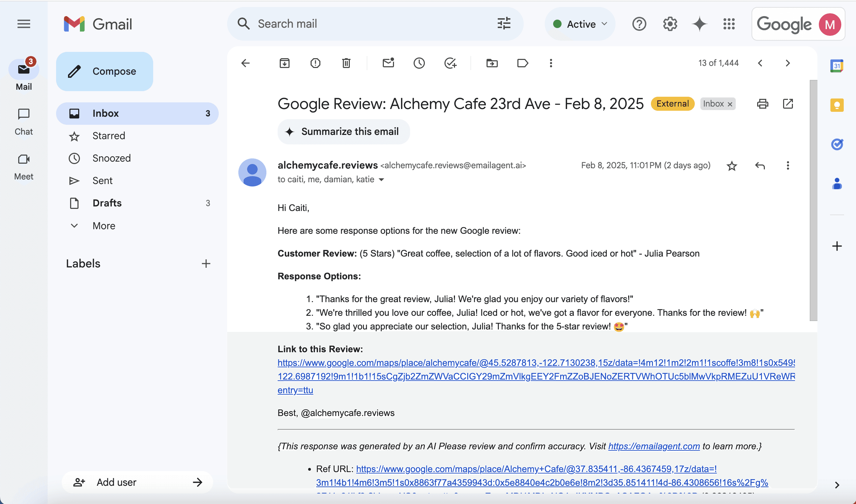Image resolution: width=856 pixels, height=504 pixels.
Task: Mark email as unread icon
Action: pos(388,63)
